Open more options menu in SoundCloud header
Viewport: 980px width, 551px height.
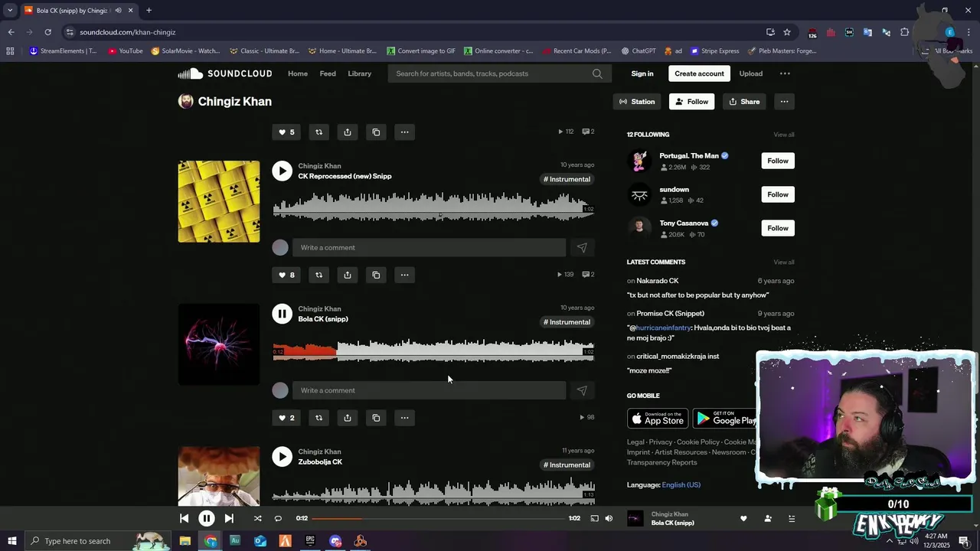pos(785,73)
